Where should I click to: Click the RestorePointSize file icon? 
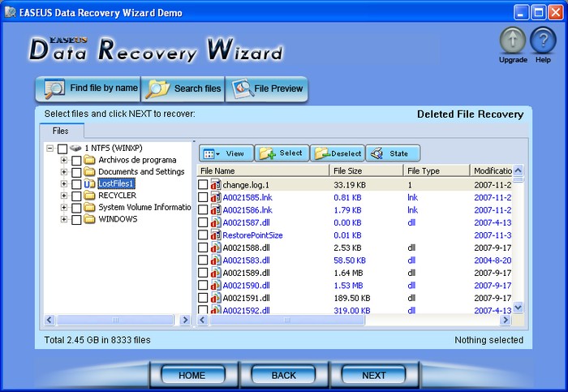(216, 235)
